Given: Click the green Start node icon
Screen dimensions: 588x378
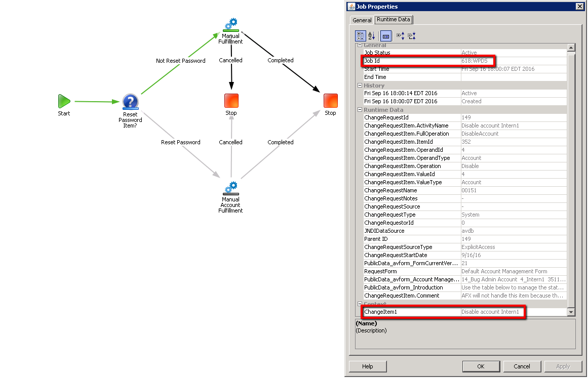Looking at the screenshot, I should coord(64,101).
